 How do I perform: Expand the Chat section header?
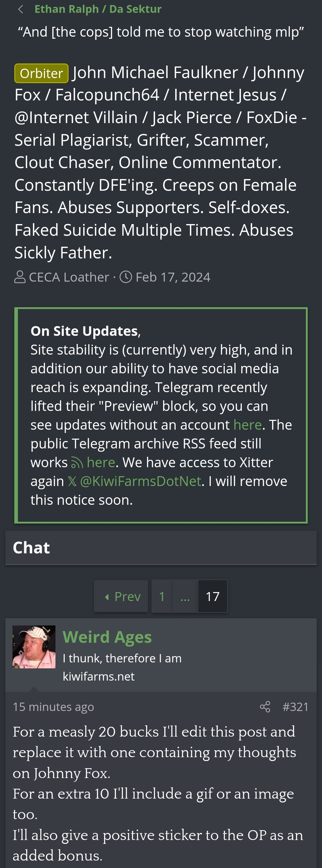coord(161,548)
